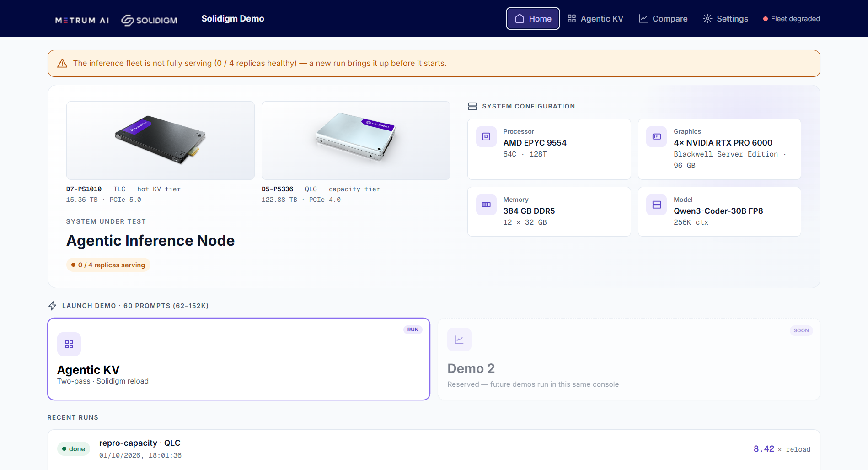Click the 15.36 TB · PCIe 5.0 spec text
Viewport: 868px width, 470px height.
coord(104,200)
